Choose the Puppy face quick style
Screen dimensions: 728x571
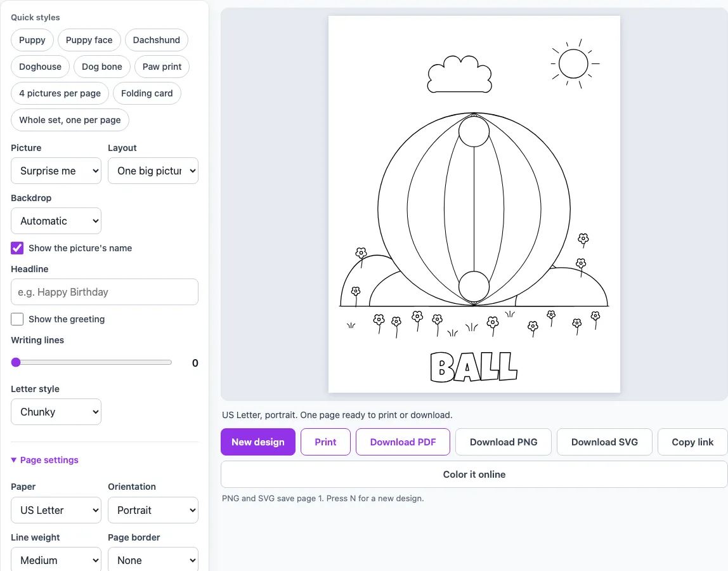coord(89,40)
